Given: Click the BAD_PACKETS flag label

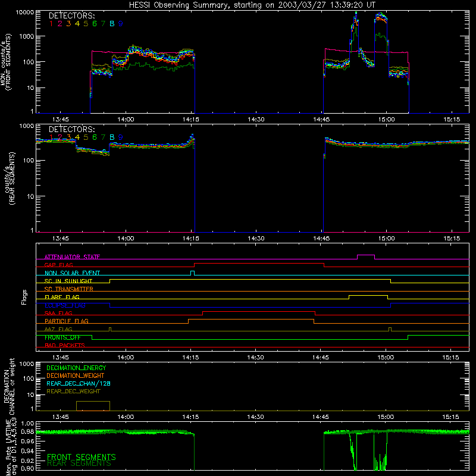Looking at the screenshot, I should coord(65,345).
